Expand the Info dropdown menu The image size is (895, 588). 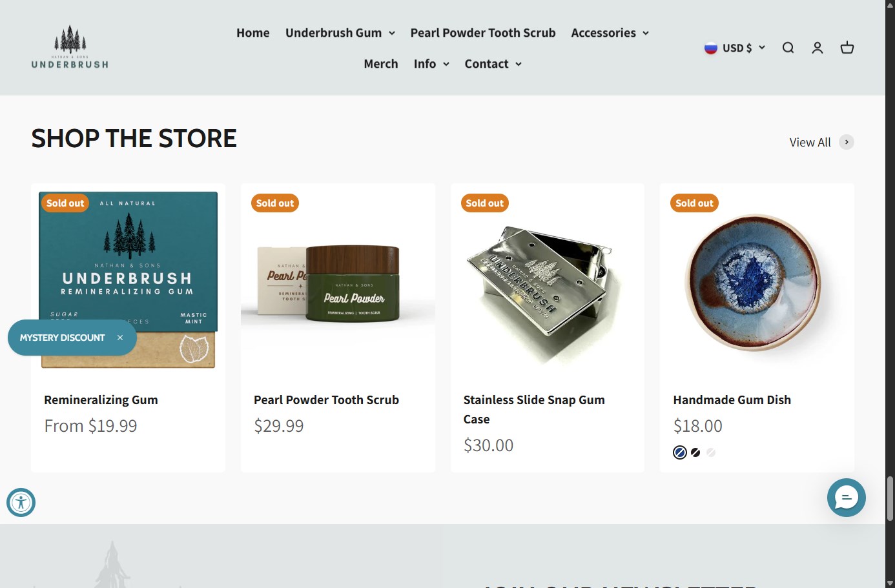(431, 64)
